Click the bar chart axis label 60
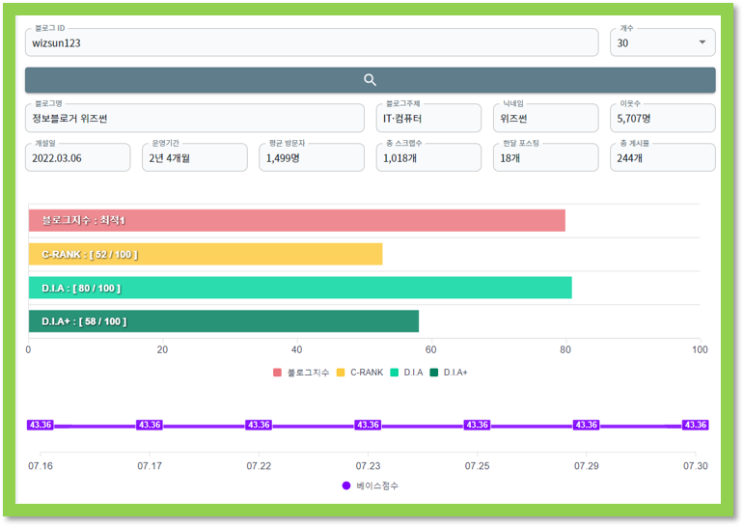The width and height of the screenshot is (743, 526). click(431, 350)
